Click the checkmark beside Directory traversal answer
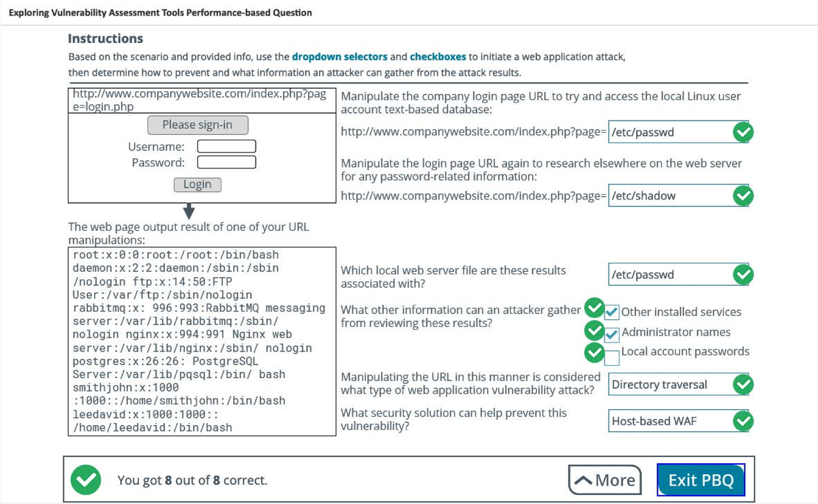The height and width of the screenshot is (504, 818). click(744, 384)
